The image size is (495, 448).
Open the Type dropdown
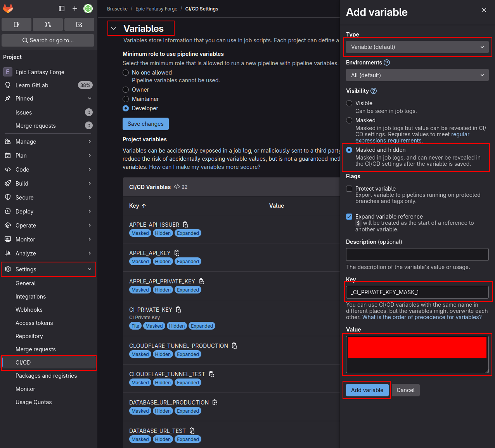click(417, 47)
